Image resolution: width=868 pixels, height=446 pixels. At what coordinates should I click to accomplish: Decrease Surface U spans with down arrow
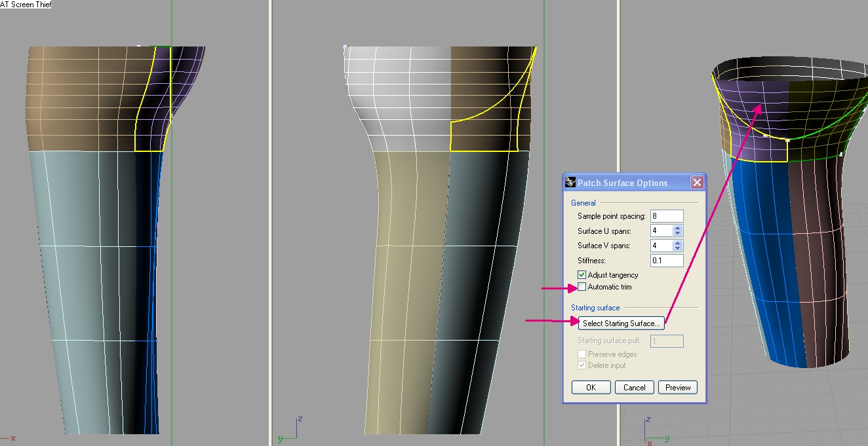click(x=678, y=234)
